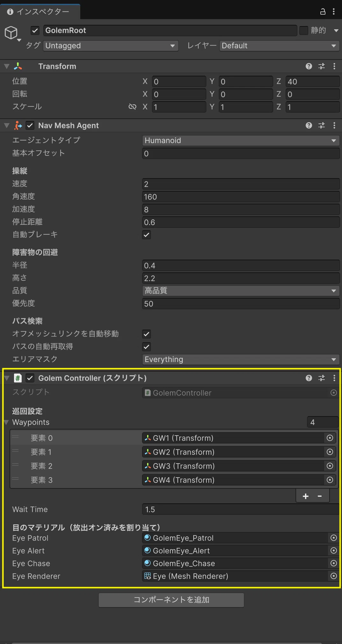Screen dimensions: 342x644
Task: Open object picker for GW1 waypoint
Action: pyautogui.click(x=330, y=438)
